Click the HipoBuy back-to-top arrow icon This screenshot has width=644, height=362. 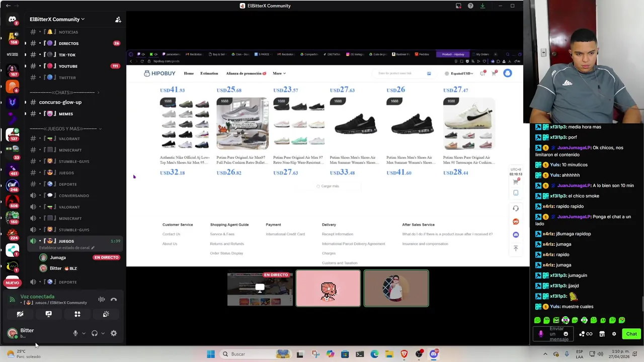coord(516,248)
